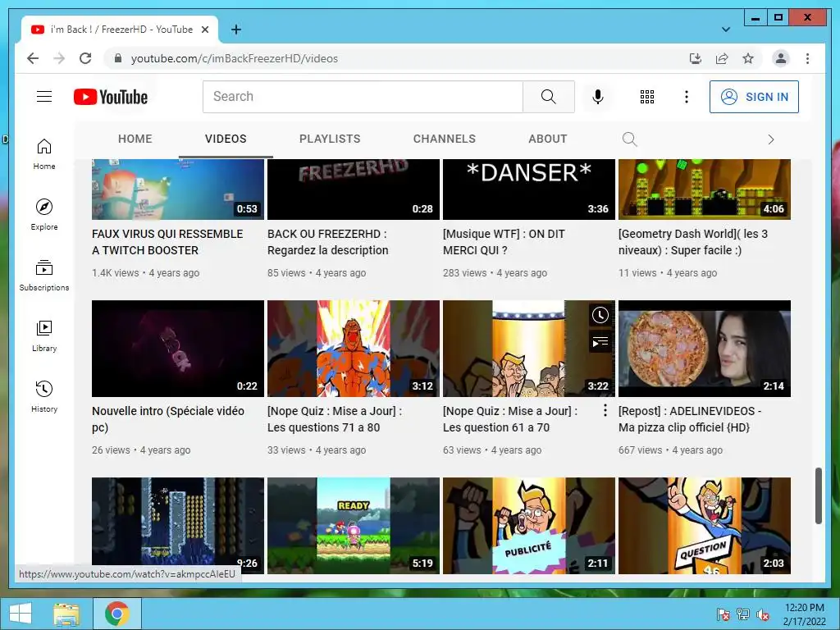
Task: Open the YouTube hamburger guide menu
Action: click(x=44, y=97)
